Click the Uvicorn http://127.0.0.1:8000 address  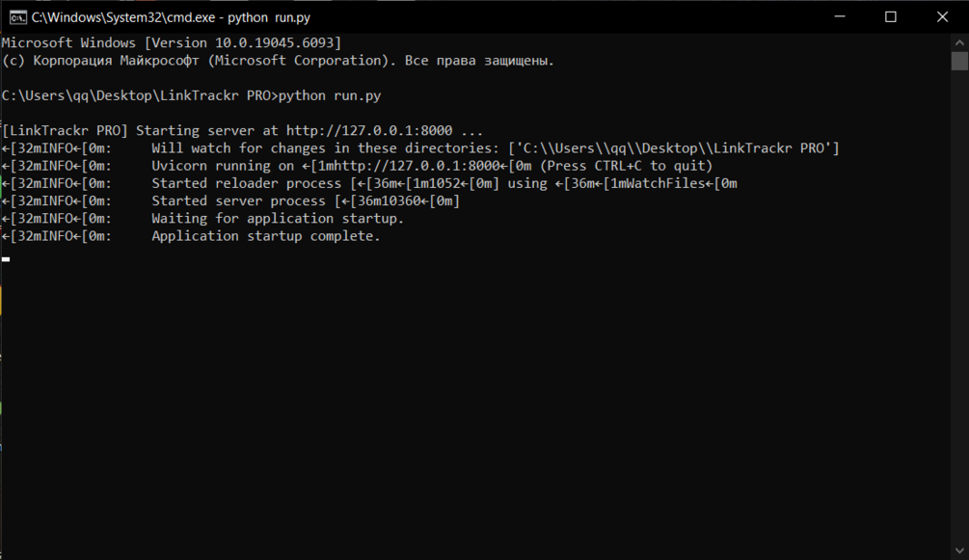[409, 166]
